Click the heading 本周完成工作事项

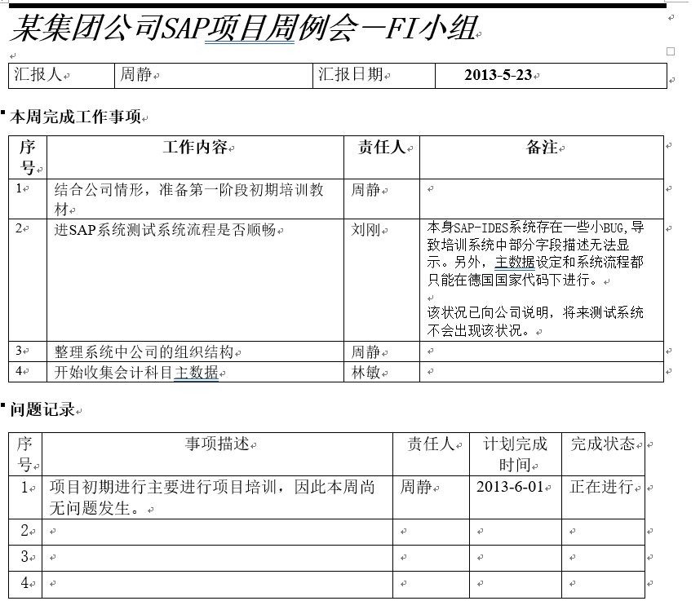click(75, 117)
